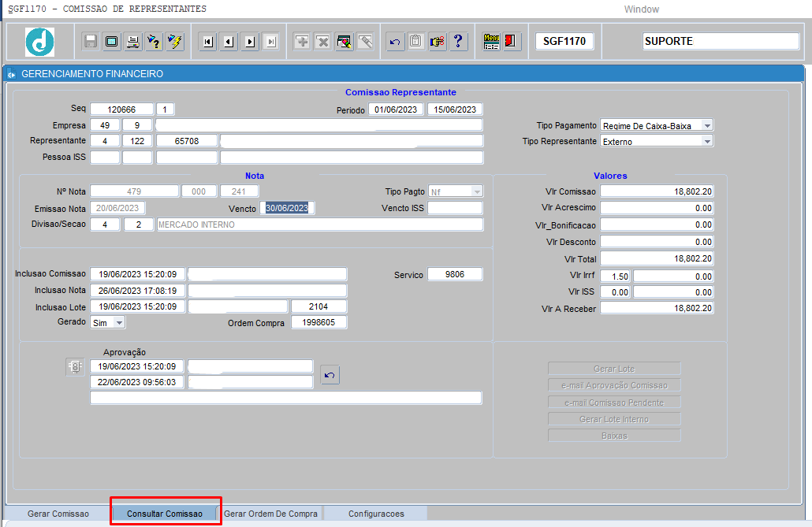Click the Servico field 9806
This screenshot has height=527, width=812.
tap(455, 274)
